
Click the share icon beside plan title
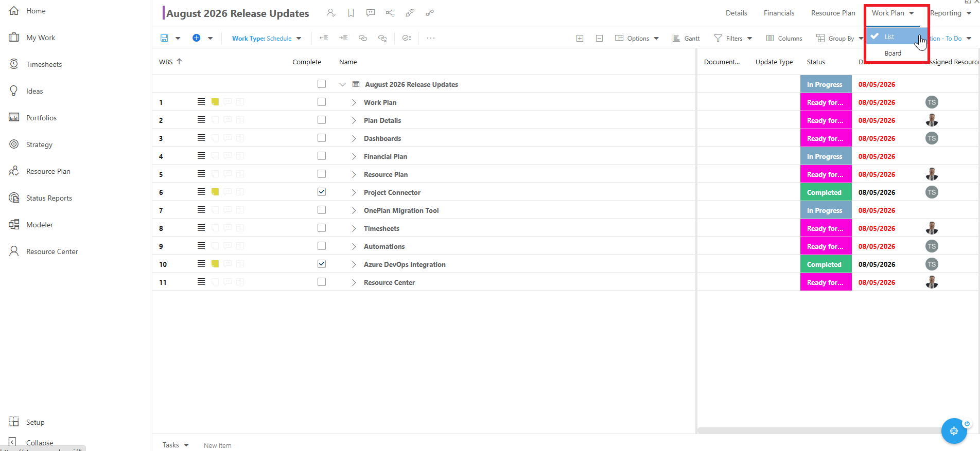(x=390, y=13)
